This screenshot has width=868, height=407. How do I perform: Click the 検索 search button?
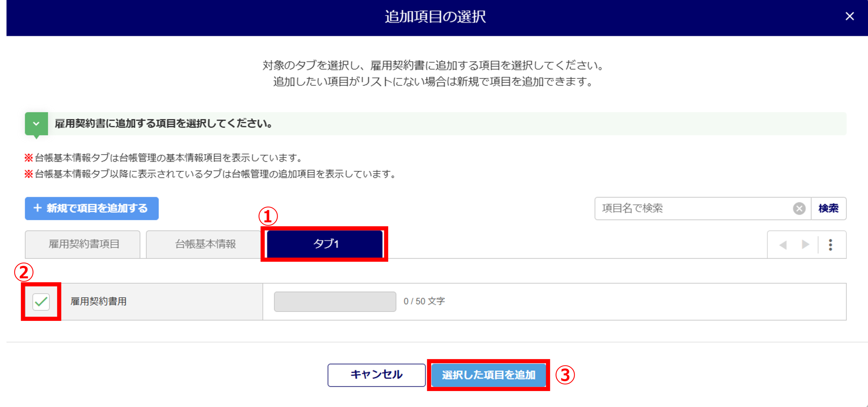[x=828, y=208]
